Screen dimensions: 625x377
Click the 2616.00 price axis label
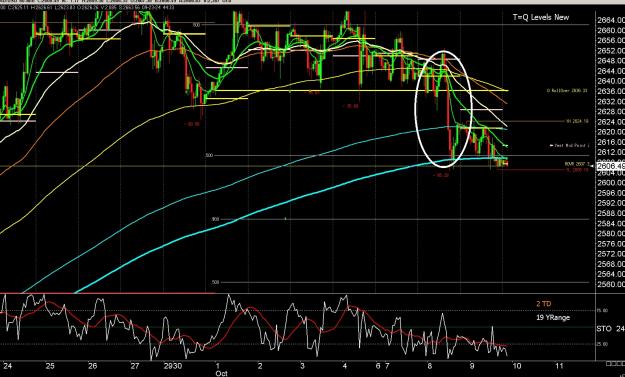coord(611,142)
